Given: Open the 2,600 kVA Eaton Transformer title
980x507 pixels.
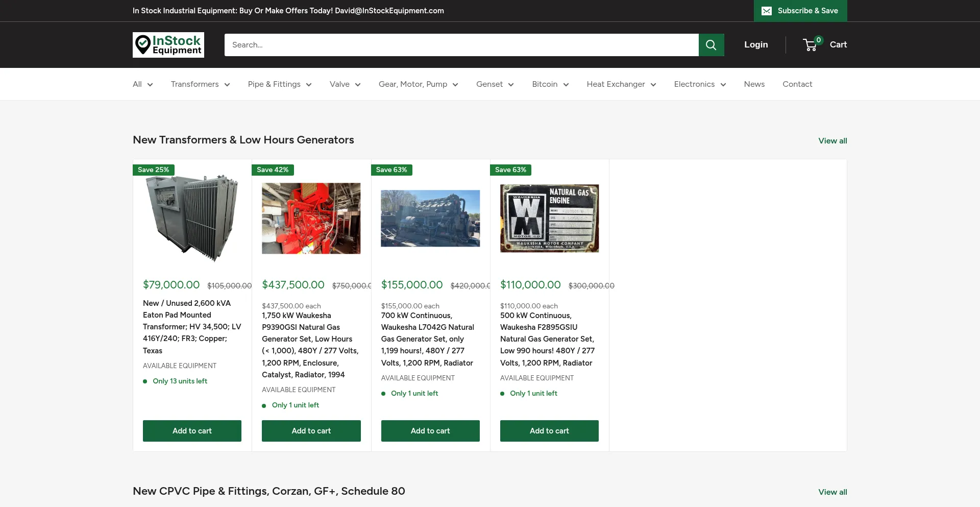Looking at the screenshot, I should coord(192,327).
